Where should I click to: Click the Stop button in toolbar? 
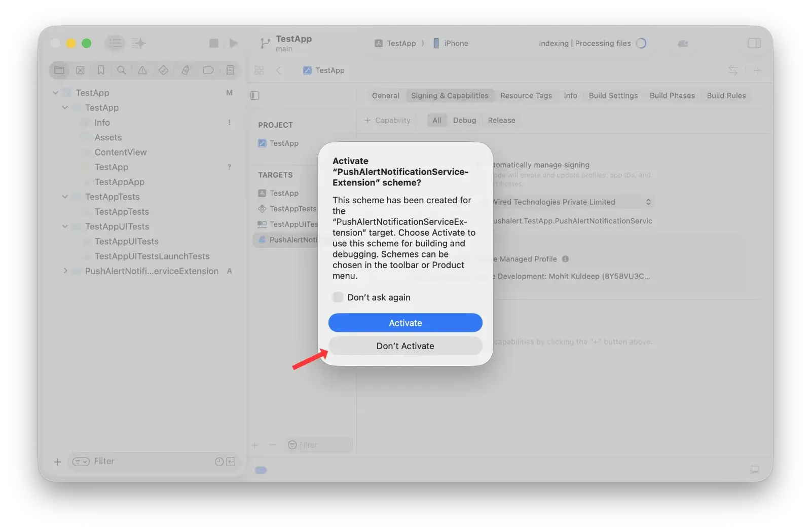[x=214, y=44]
